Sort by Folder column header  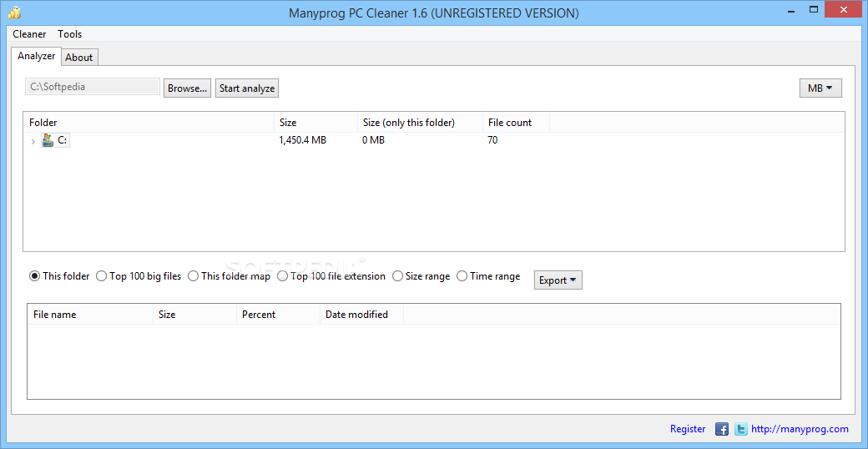(149, 123)
